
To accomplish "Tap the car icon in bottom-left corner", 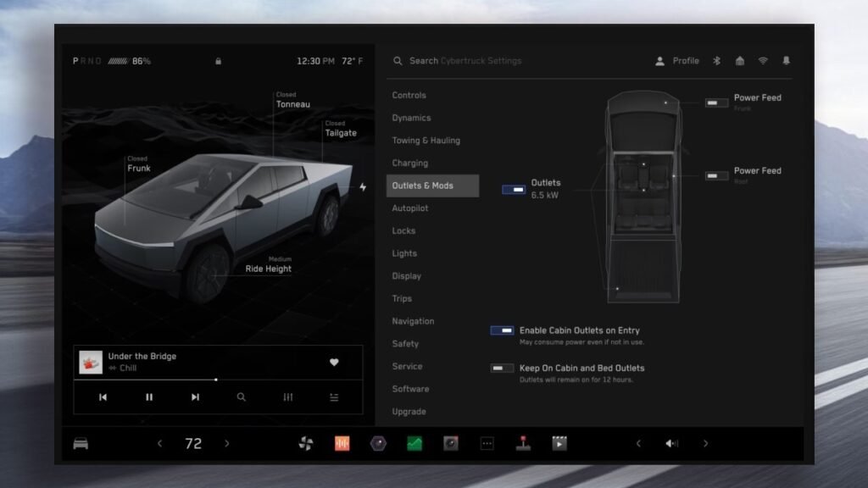I will (x=81, y=443).
